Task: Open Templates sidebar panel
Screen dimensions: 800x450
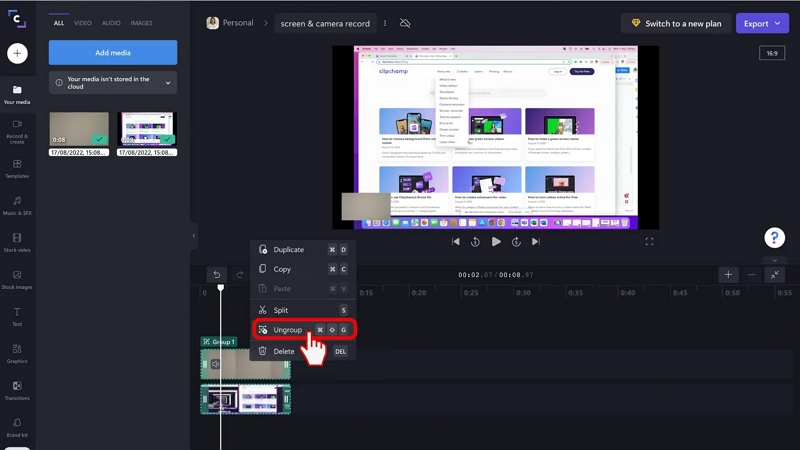Action: pos(17,169)
